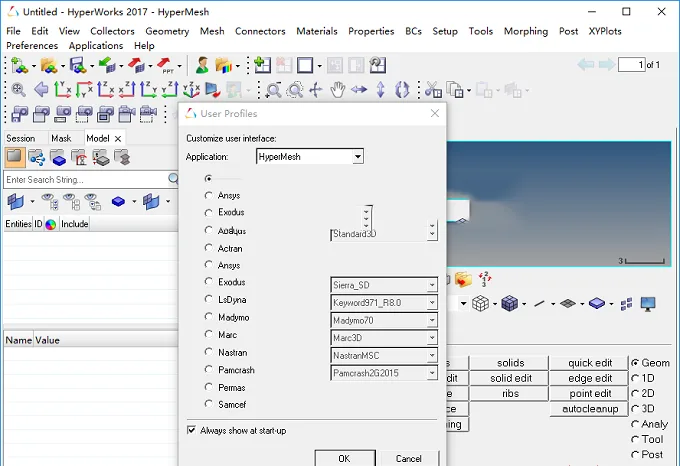Switch to the Session tab
The height and width of the screenshot is (466, 680).
21,138
